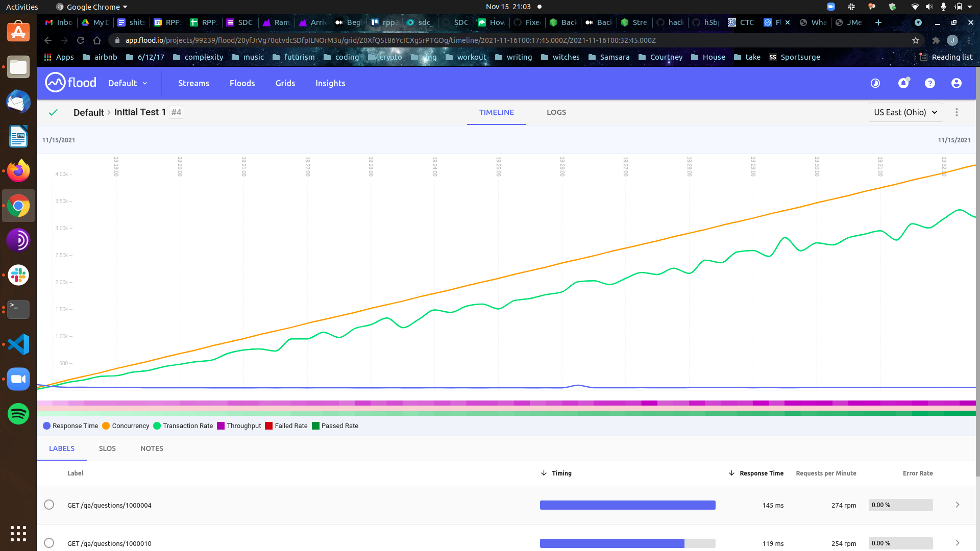The width and height of the screenshot is (980, 551).
Task: Open the Insights navigation link
Action: click(x=330, y=83)
